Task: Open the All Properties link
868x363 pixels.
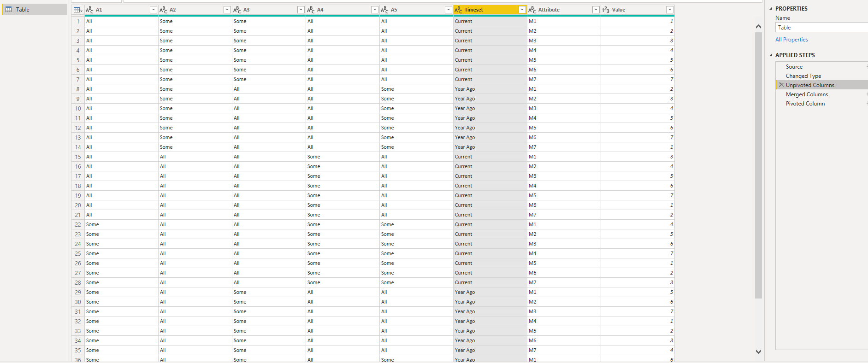Action: pos(791,40)
